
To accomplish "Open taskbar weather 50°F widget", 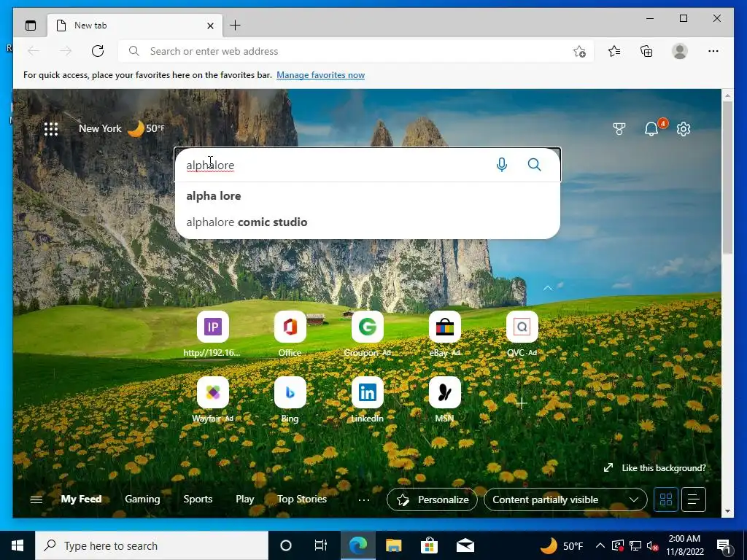I will [561, 545].
